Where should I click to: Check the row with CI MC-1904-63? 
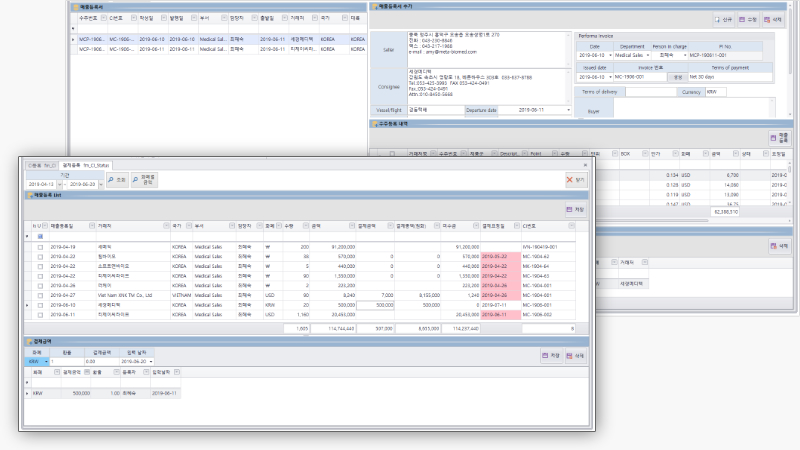tap(40, 276)
